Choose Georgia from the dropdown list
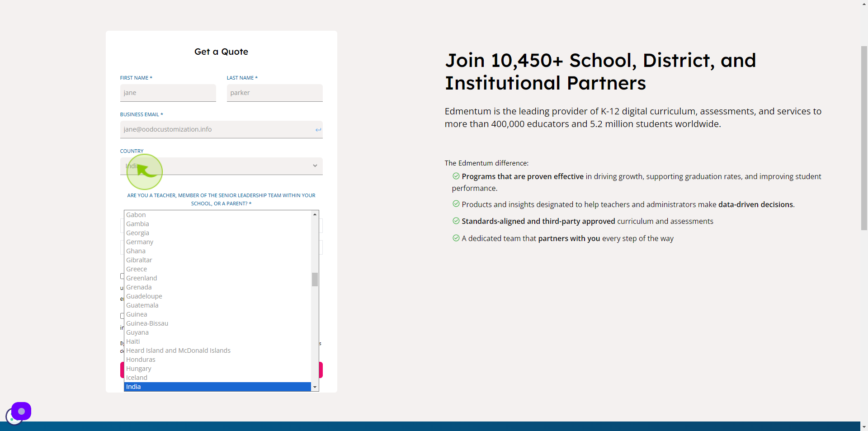 coord(217,233)
